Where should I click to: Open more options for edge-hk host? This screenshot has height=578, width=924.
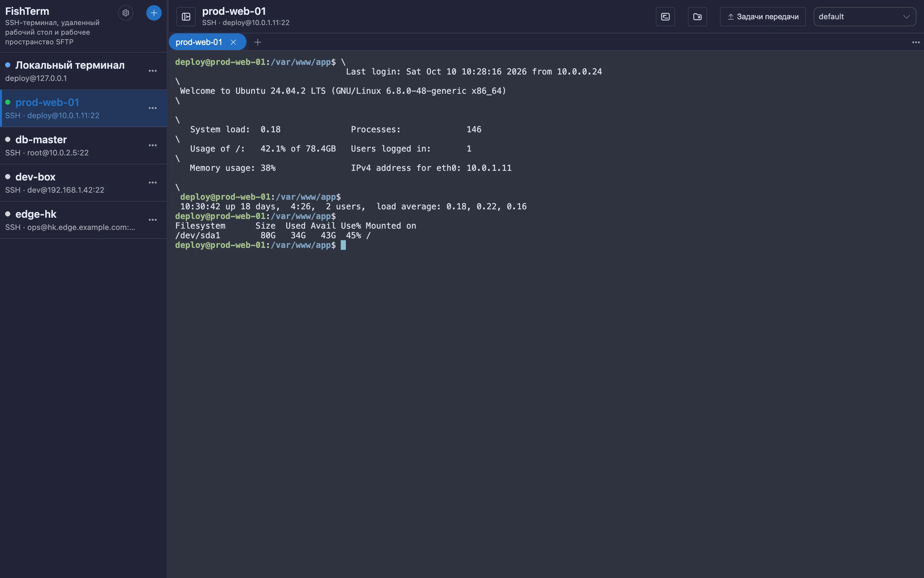click(153, 220)
